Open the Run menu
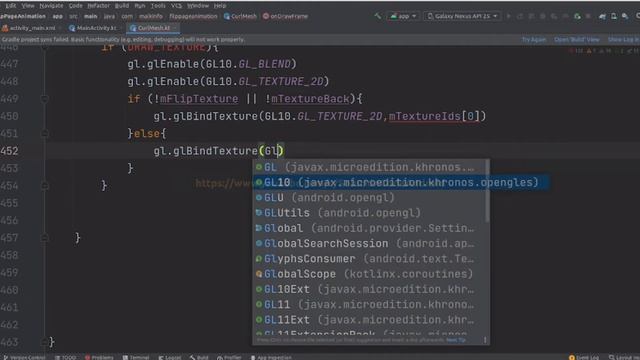640x360 pixels. (140, 6)
